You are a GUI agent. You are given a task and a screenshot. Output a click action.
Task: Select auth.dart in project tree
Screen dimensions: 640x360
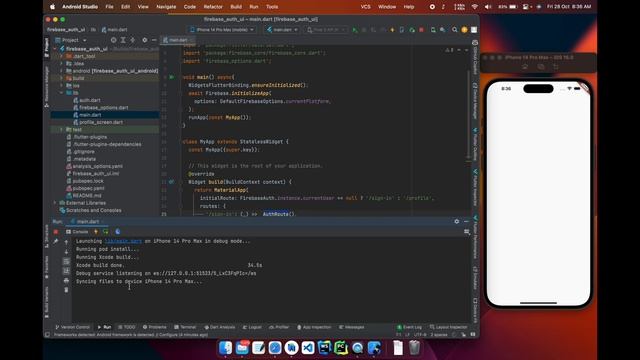coord(90,100)
